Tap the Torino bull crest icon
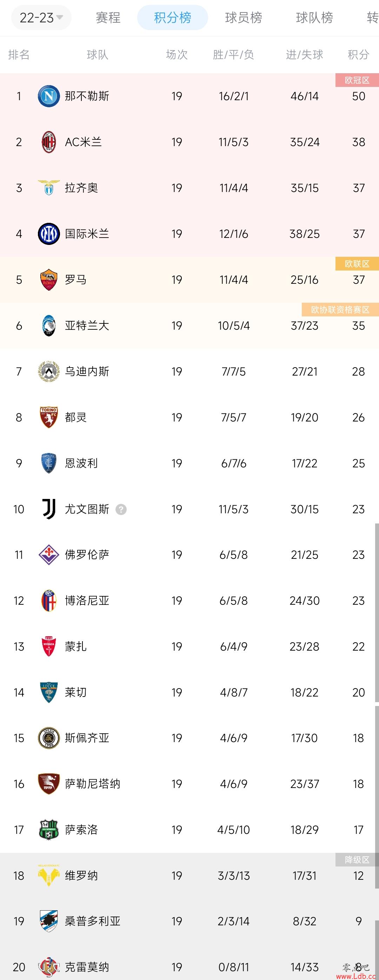This screenshot has width=379, height=980. click(x=49, y=417)
